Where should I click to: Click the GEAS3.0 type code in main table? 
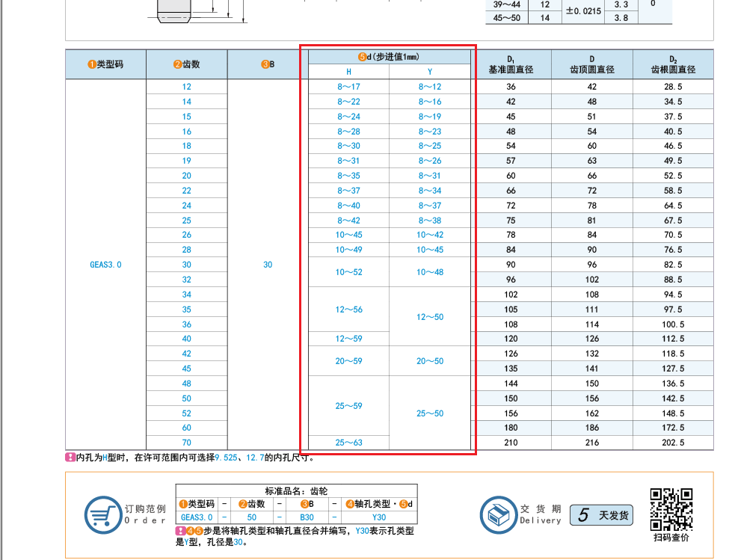click(105, 265)
